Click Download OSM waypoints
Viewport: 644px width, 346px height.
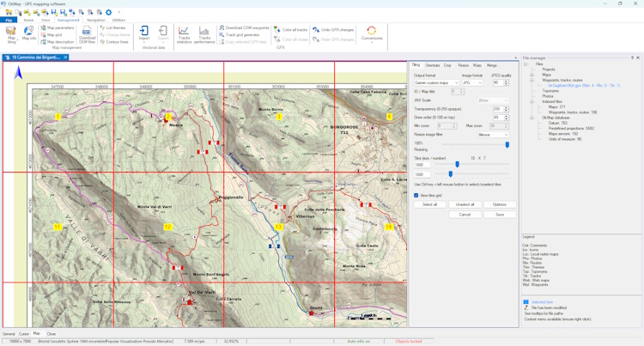pos(244,28)
